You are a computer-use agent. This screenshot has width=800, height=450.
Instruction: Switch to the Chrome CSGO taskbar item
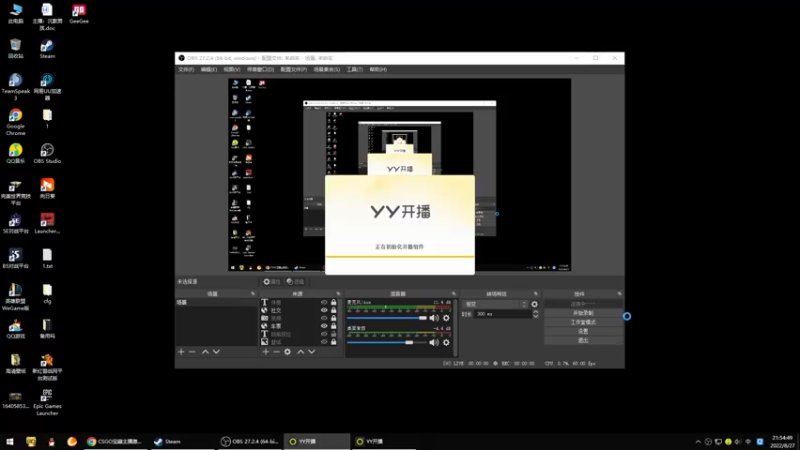115,441
